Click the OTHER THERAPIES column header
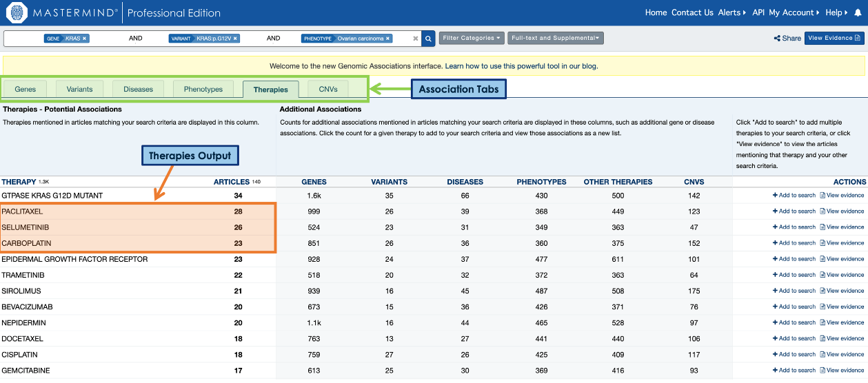 point(618,182)
